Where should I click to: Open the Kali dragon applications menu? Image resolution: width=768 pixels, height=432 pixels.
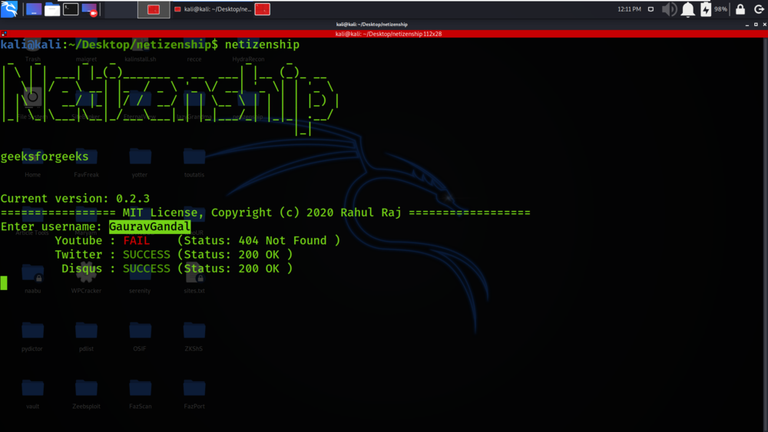click(9, 9)
